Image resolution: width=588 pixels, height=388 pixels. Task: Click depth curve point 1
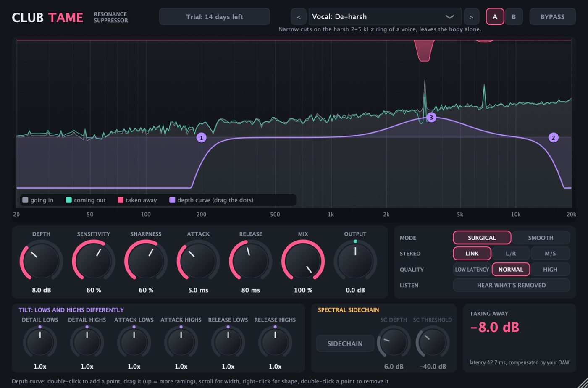coord(201,138)
